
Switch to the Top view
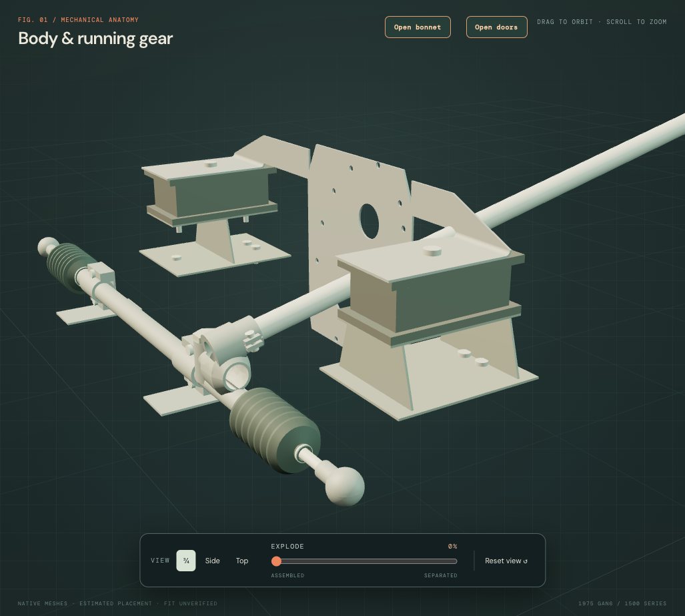242,561
